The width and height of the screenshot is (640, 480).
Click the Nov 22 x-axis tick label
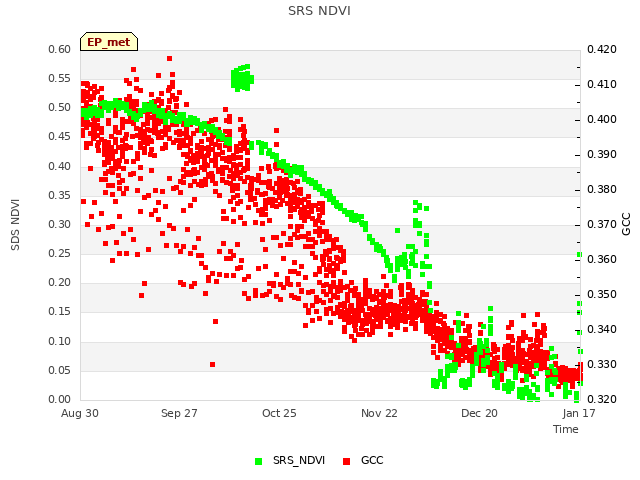[379, 413]
